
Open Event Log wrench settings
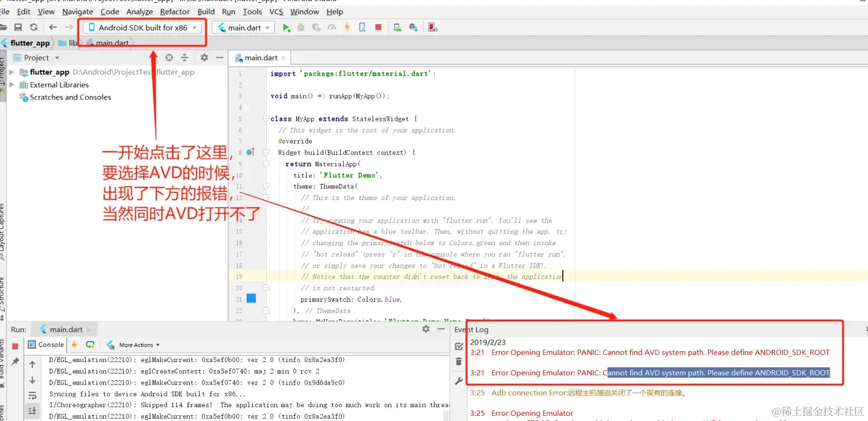pos(459,381)
